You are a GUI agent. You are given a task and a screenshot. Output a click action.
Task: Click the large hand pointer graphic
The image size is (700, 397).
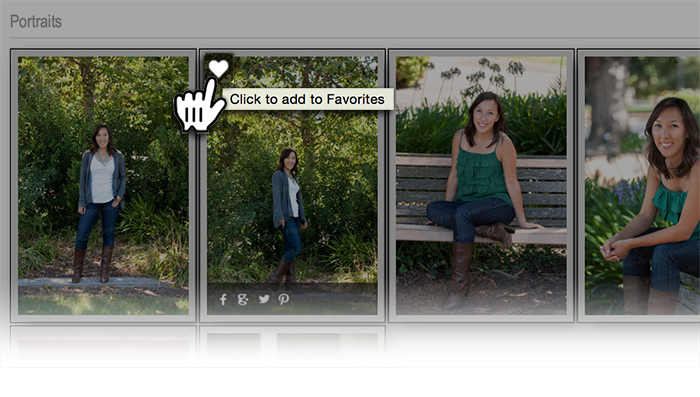[x=200, y=105]
